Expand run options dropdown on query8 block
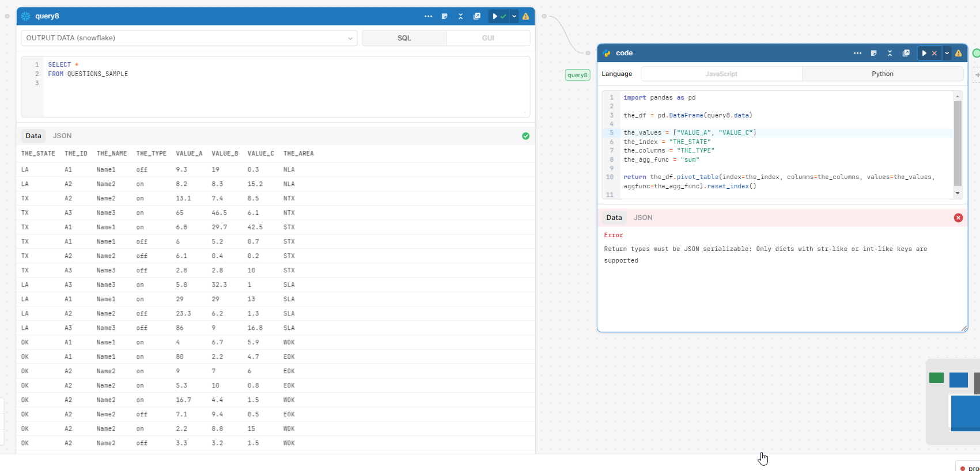980x471 pixels. pyautogui.click(x=514, y=16)
